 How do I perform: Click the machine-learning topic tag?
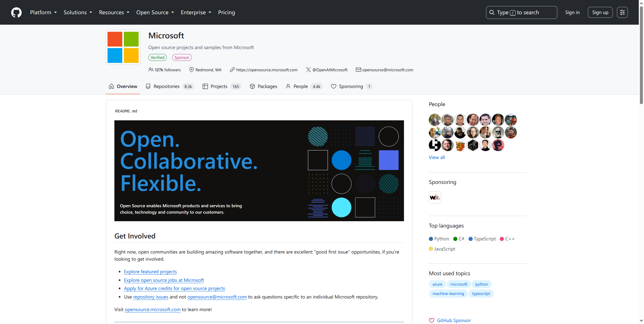[x=448, y=293]
